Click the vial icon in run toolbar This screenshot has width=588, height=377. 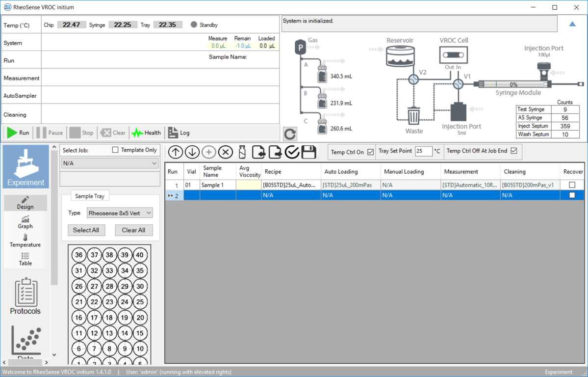coord(242,152)
